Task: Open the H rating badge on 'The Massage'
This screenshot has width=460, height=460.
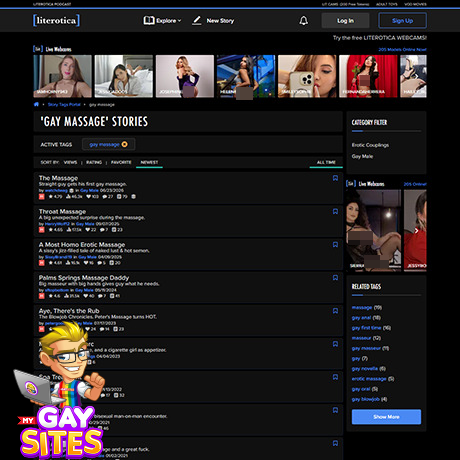Action: tap(42, 197)
